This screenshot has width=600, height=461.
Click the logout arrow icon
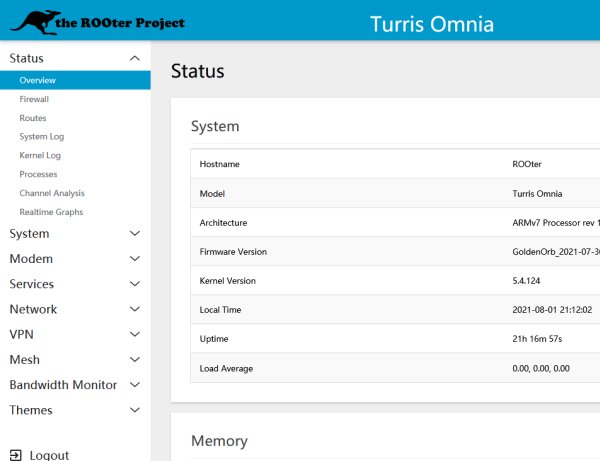[16, 455]
